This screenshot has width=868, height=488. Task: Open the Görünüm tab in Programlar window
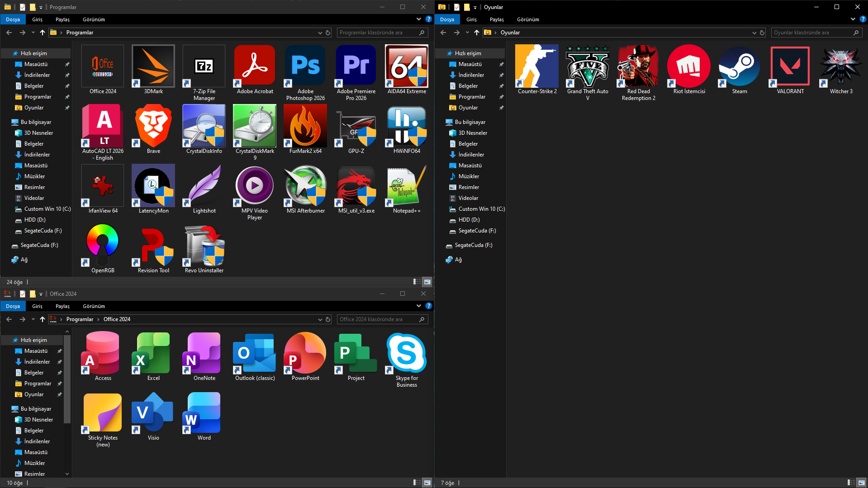click(94, 19)
